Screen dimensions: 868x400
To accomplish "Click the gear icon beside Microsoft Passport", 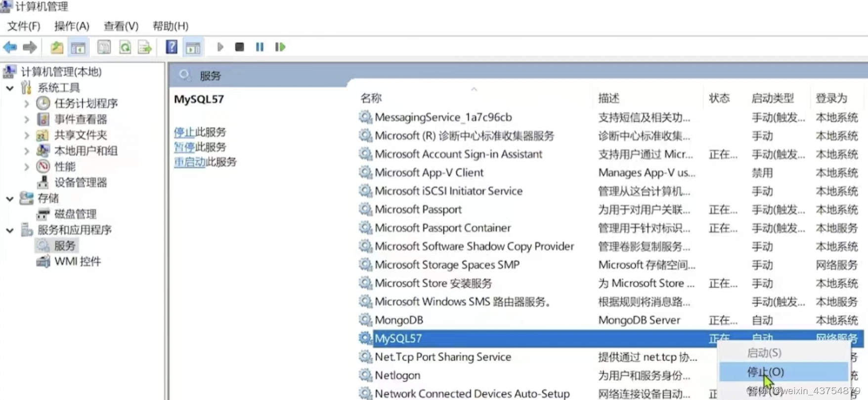I will click(365, 209).
